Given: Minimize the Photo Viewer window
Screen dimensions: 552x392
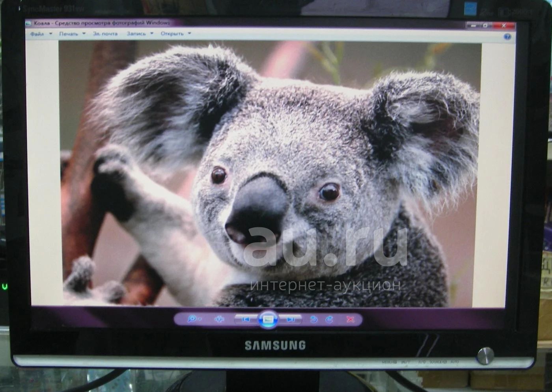Looking at the screenshot, I should pos(473,25).
